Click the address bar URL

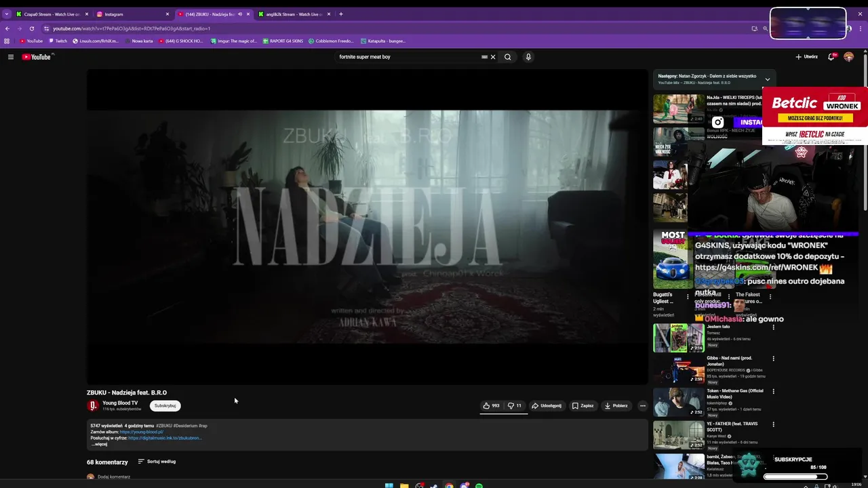click(132, 28)
